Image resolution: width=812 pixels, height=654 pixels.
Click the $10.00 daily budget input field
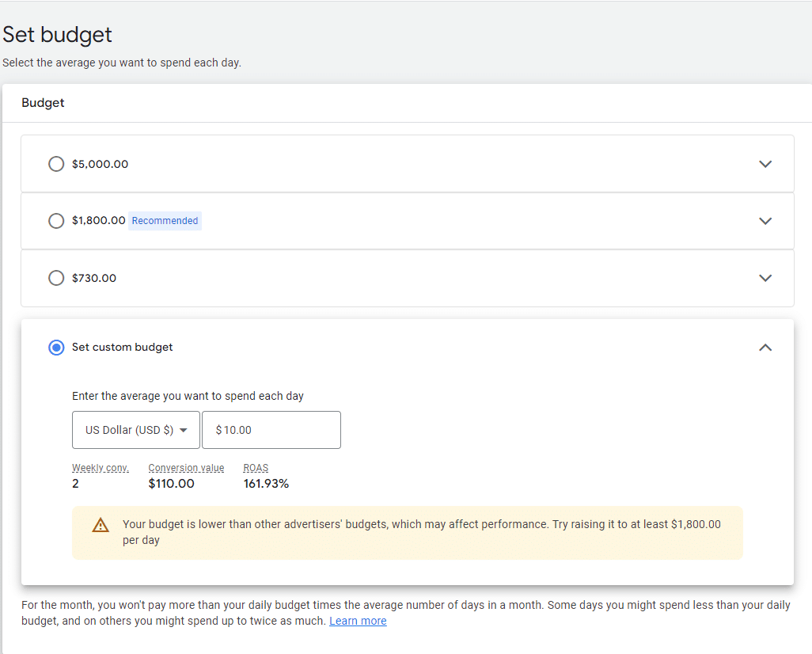click(x=271, y=430)
